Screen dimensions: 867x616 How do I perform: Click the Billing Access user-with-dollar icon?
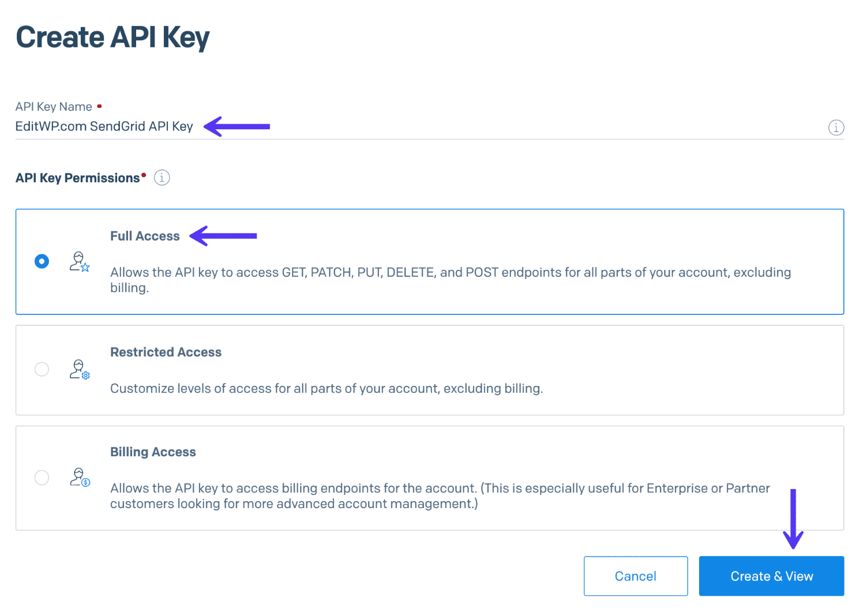pyautogui.click(x=79, y=477)
